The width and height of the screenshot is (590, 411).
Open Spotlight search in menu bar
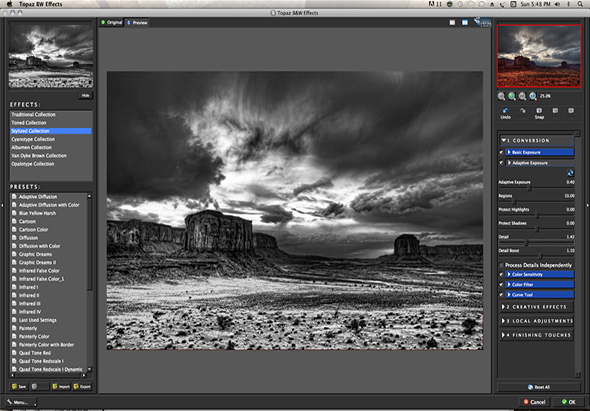580,4
